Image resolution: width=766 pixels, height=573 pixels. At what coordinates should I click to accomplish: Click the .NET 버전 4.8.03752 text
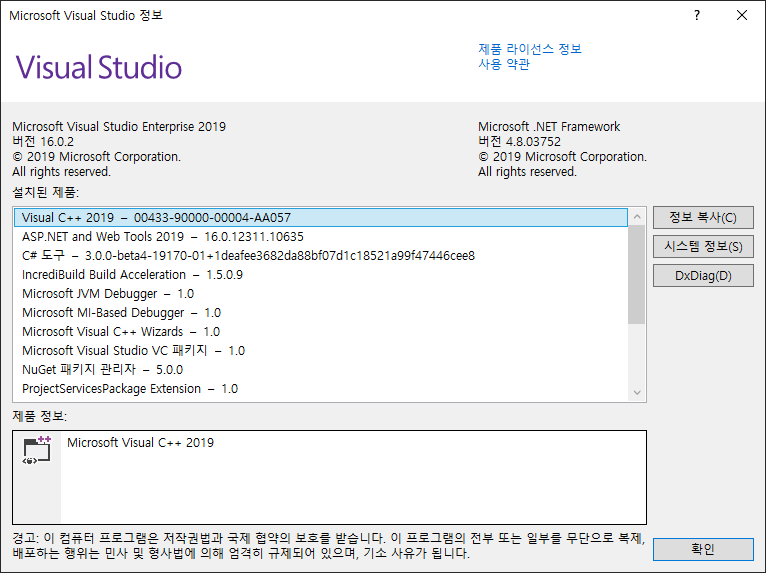coord(519,142)
